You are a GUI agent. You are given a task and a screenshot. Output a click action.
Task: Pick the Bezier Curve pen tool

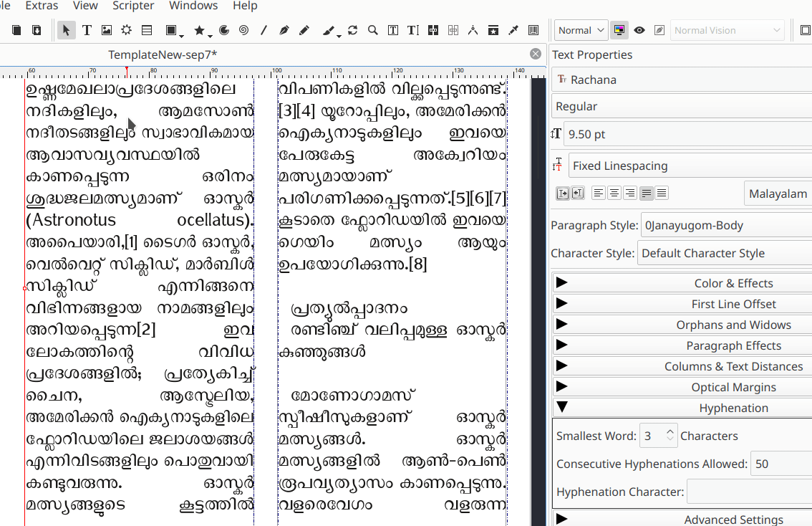click(x=284, y=30)
